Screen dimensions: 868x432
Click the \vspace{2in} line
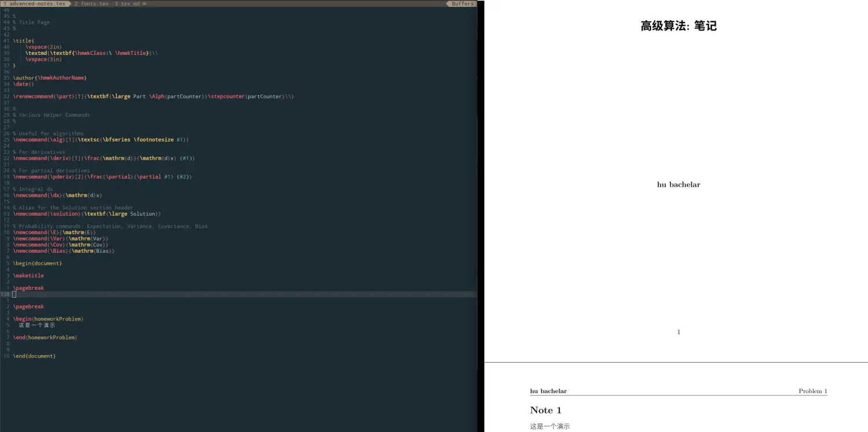point(43,47)
